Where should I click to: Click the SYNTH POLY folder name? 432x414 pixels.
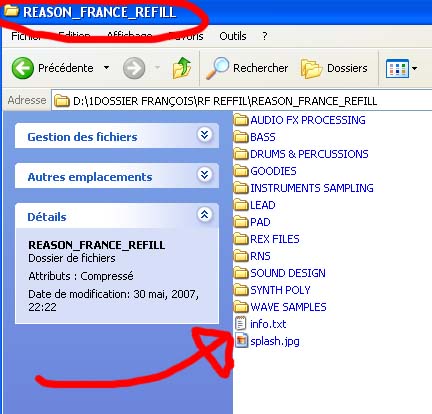(280, 290)
